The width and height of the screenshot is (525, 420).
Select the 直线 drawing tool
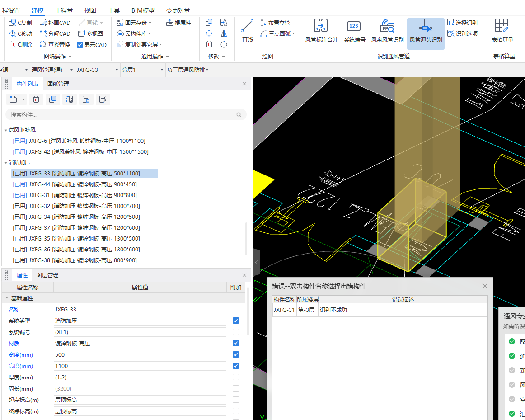[248, 31]
